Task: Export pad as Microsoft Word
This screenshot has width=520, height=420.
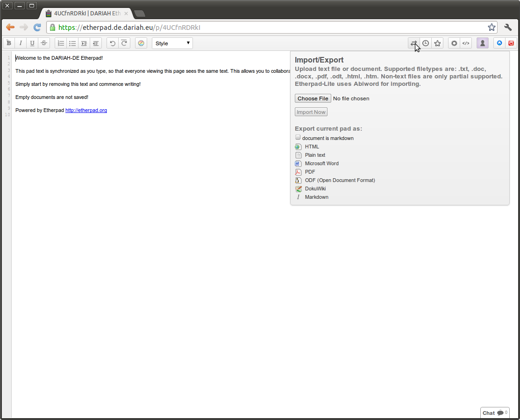Action: (x=321, y=163)
